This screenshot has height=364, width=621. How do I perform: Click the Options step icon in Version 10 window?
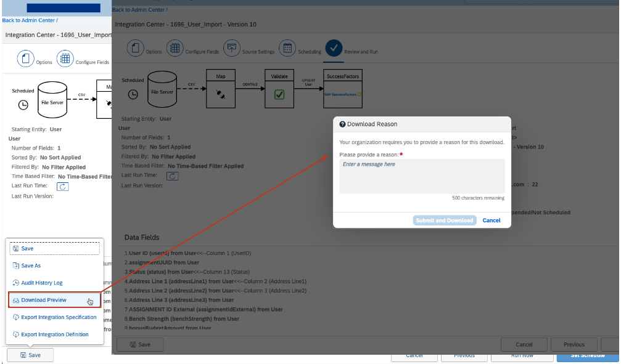pyautogui.click(x=136, y=48)
